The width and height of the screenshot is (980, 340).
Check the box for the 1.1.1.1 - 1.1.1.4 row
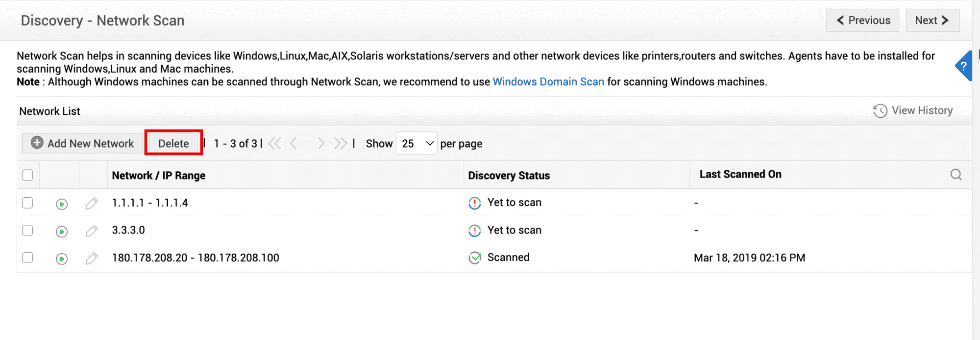pyautogui.click(x=27, y=203)
